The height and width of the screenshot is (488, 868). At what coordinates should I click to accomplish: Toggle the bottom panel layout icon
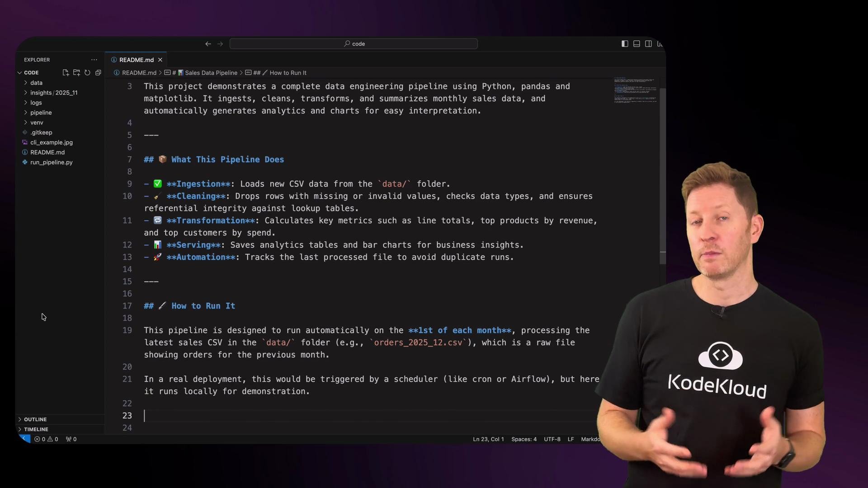(x=637, y=44)
